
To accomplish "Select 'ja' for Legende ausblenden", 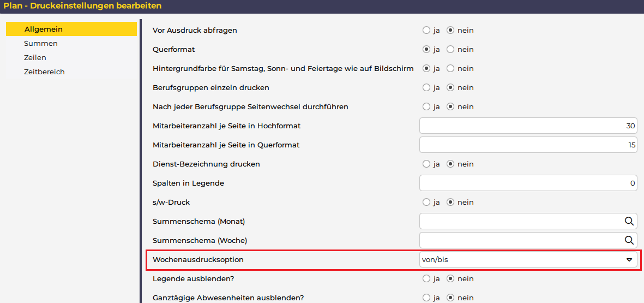I will point(426,279).
